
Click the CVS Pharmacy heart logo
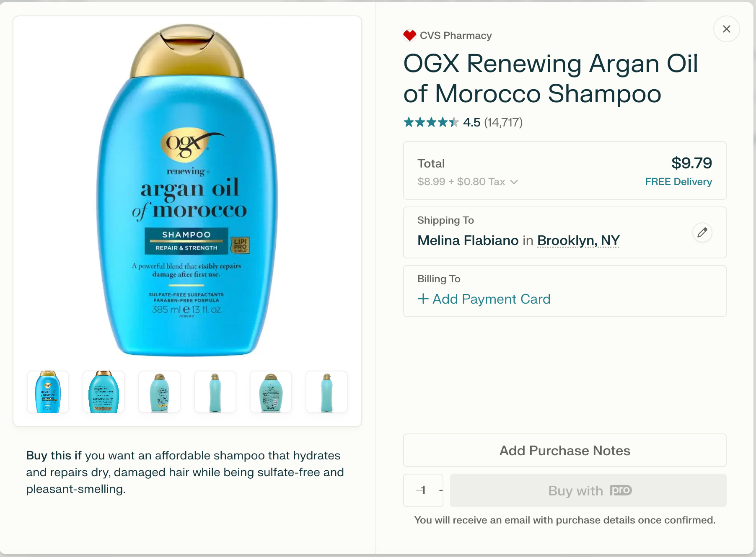click(409, 36)
